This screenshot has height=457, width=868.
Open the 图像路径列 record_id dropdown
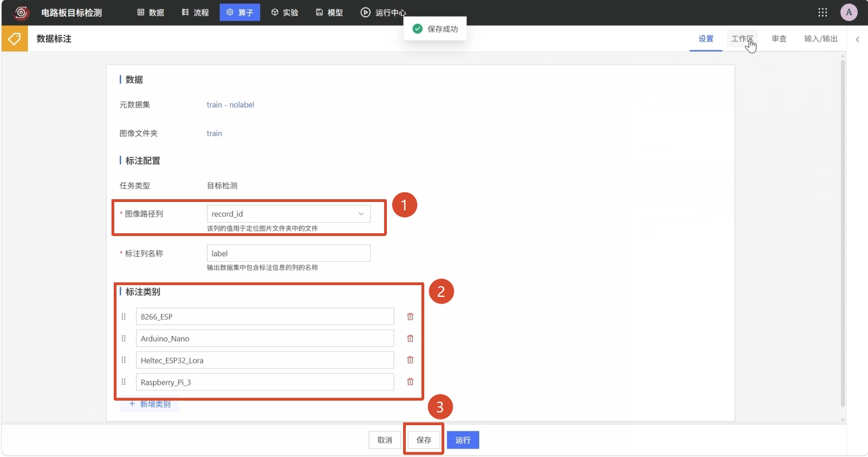(288, 214)
